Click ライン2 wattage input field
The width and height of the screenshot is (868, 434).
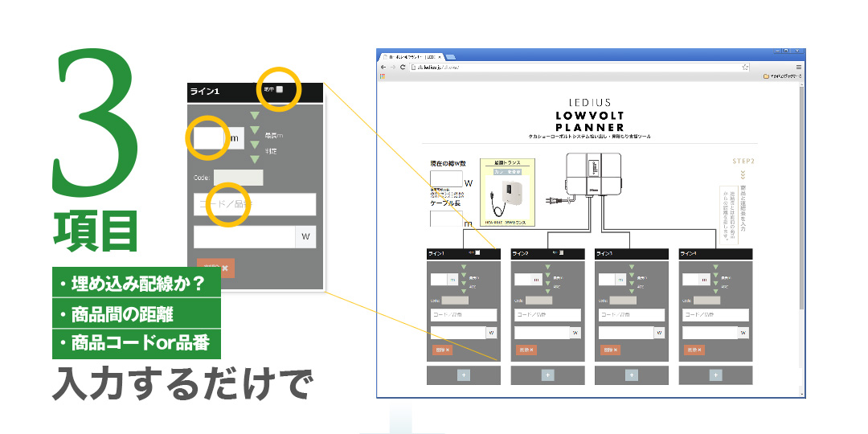point(542,333)
